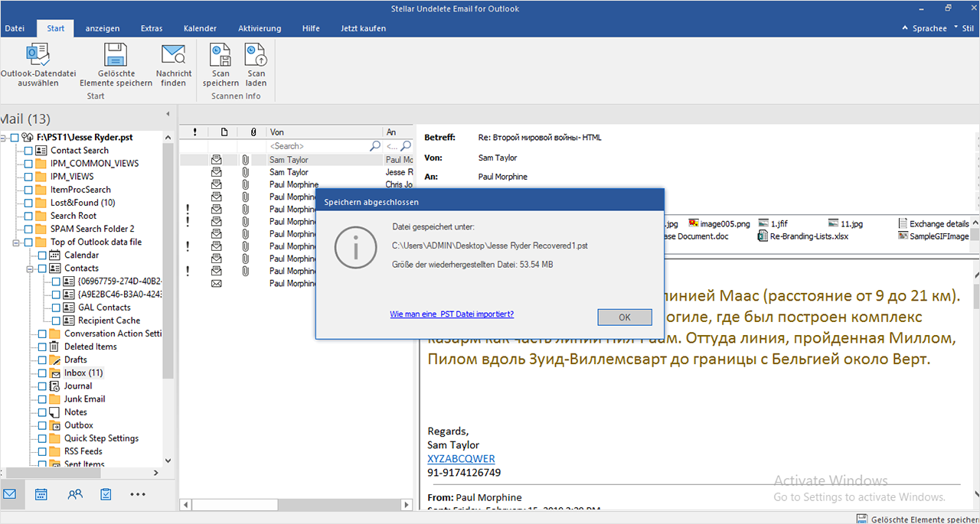Open the Nachricht finden tool
Screen dimensions: 980x524
174,55
